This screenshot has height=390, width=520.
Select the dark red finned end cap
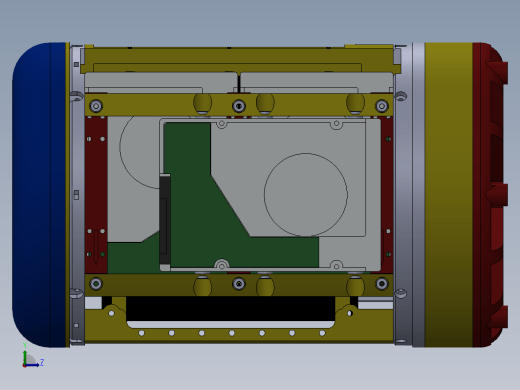tap(490, 195)
